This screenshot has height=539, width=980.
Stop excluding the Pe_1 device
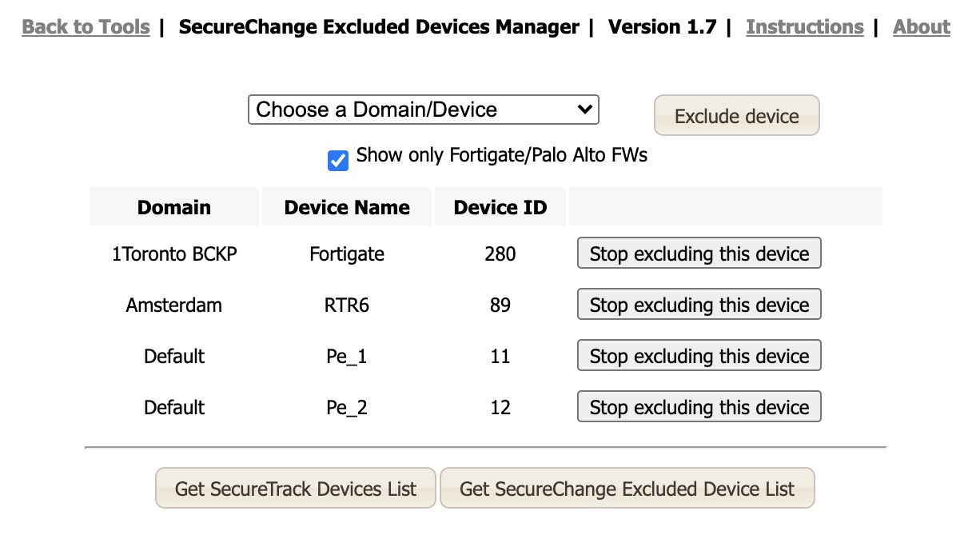[x=699, y=356]
